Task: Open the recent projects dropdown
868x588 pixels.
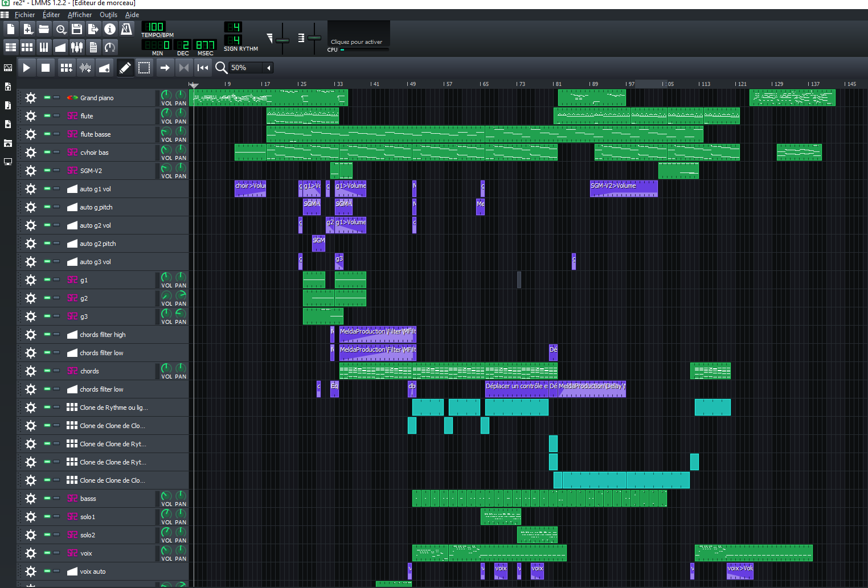Action: [60, 29]
